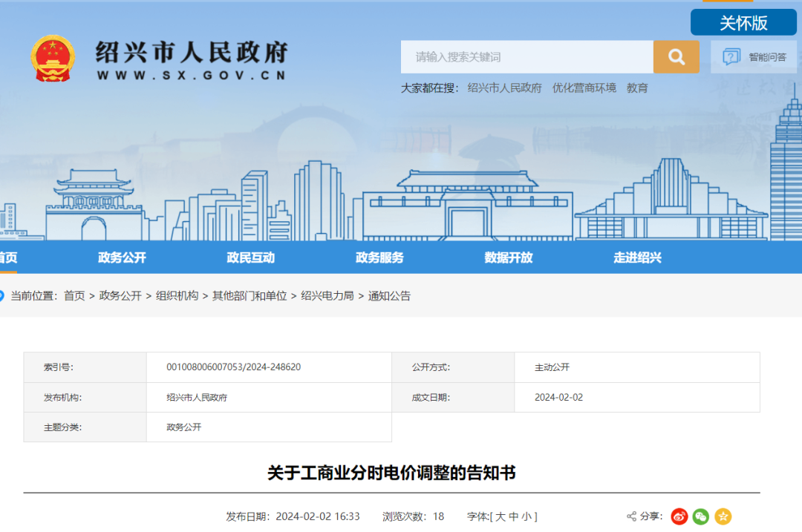Click the 教育 hot search keyword
The image size is (802, 532).
tap(638, 88)
